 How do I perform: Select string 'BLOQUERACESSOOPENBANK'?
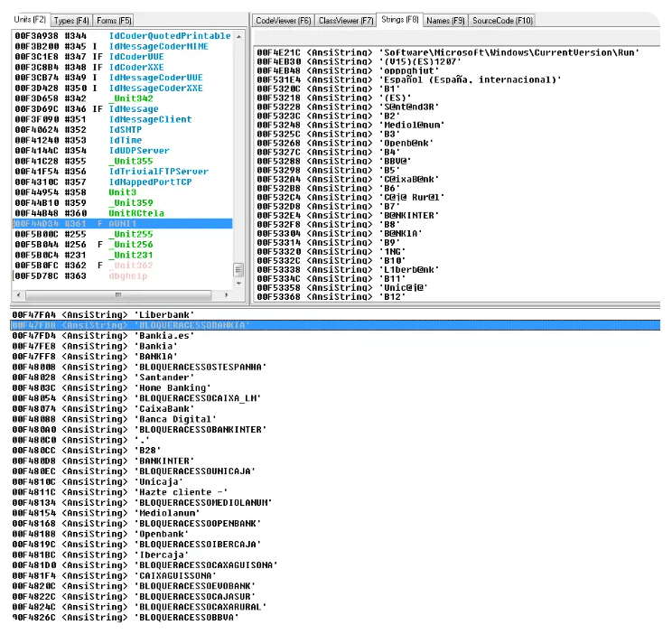tap(198, 524)
